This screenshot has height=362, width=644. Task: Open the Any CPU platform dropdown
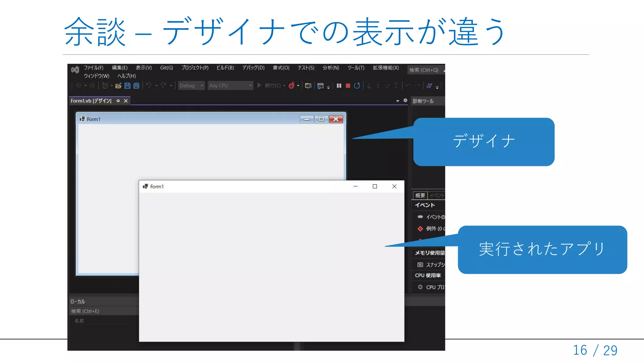[x=230, y=85]
